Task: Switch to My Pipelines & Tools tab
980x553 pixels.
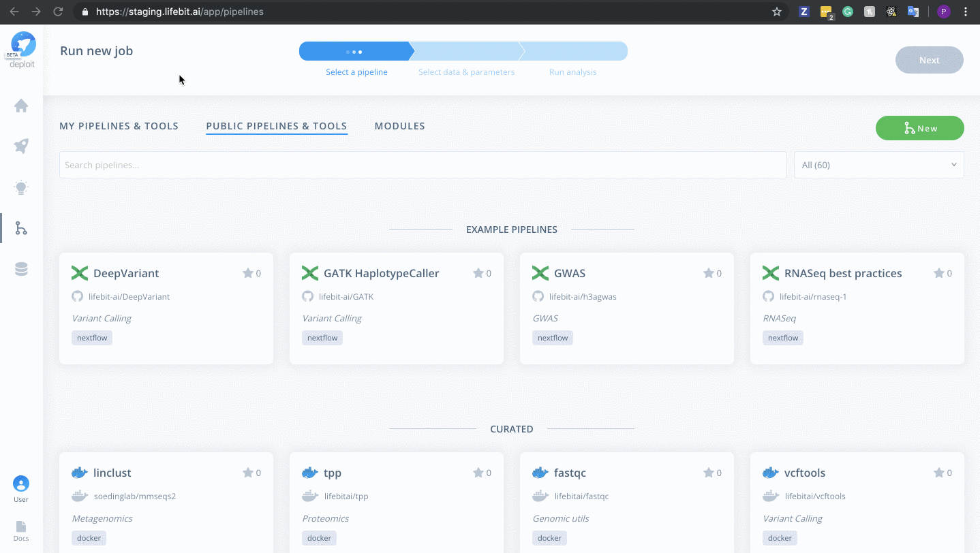Action: pos(119,126)
